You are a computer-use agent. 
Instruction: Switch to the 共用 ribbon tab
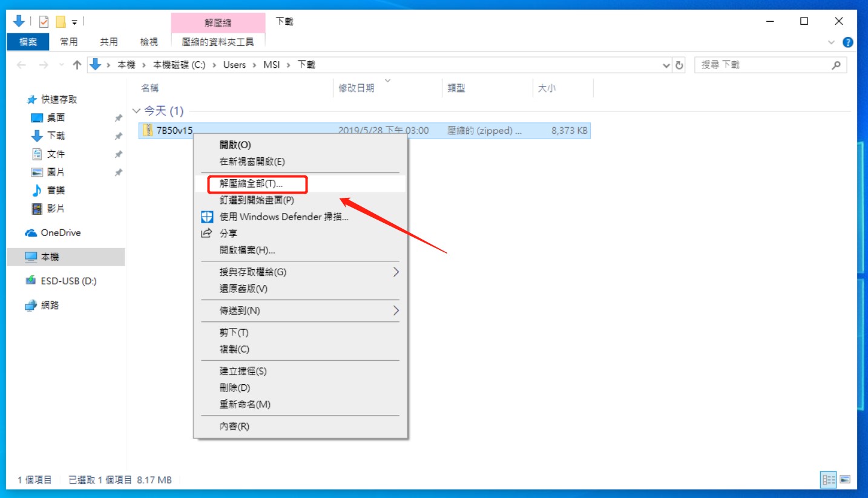(109, 42)
